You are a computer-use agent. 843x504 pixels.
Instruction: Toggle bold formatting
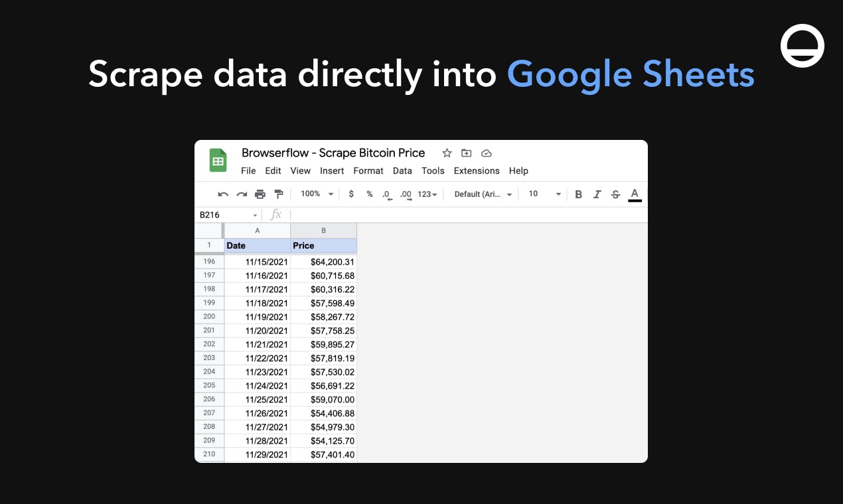click(578, 194)
